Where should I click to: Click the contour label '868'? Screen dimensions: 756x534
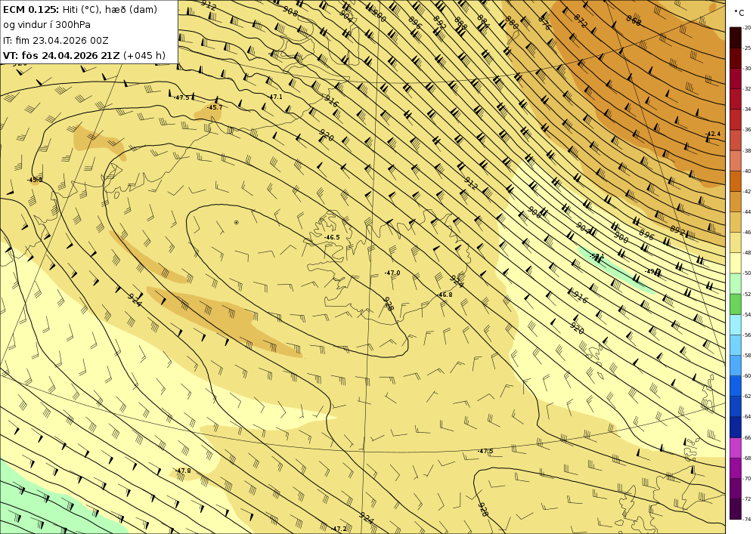click(x=634, y=20)
